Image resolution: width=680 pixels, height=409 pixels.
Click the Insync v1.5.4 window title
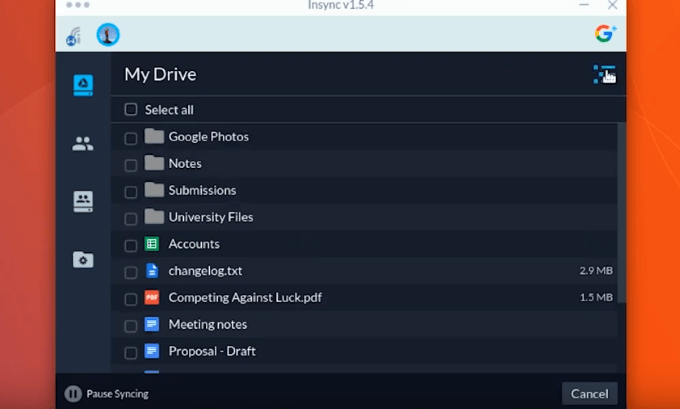click(341, 5)
